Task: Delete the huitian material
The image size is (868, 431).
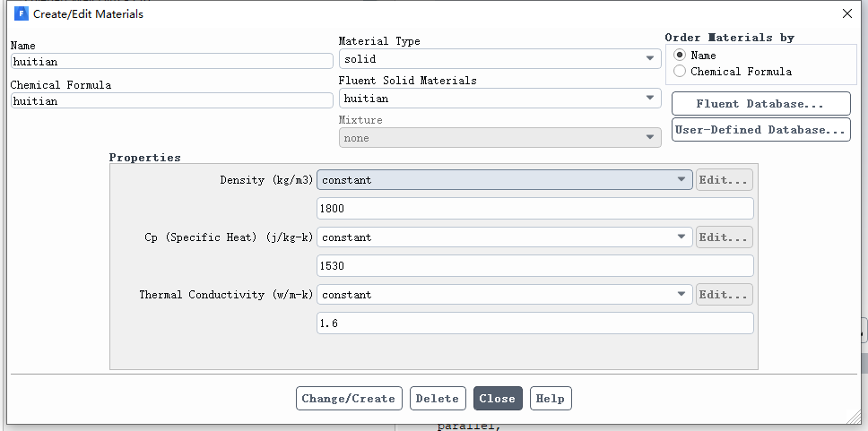Action: tap(438, 399)
